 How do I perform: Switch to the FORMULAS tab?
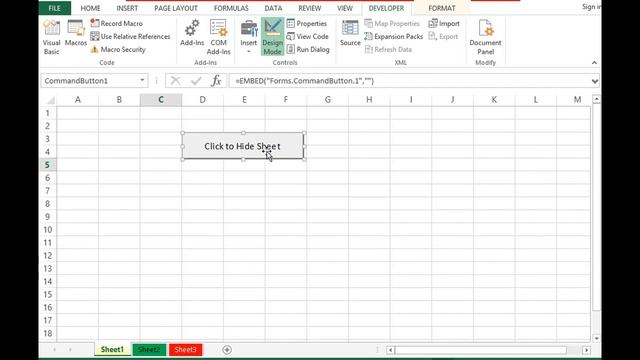pos(231,8)
